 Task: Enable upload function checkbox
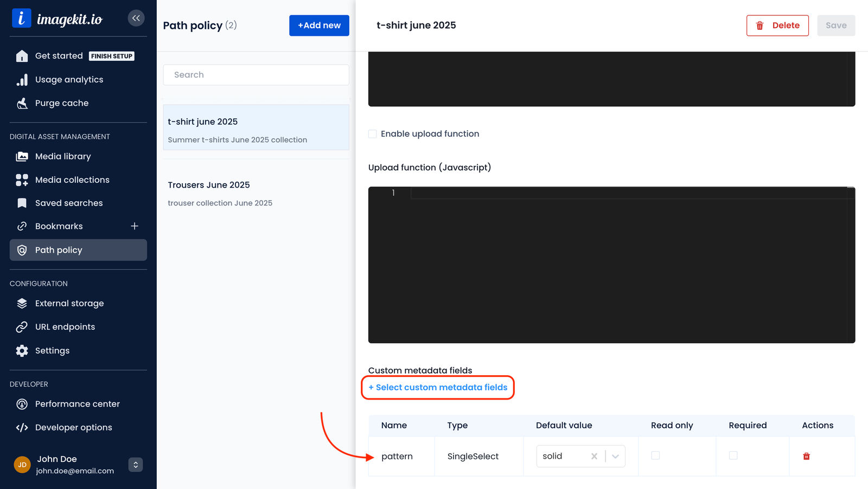(373, 134)
